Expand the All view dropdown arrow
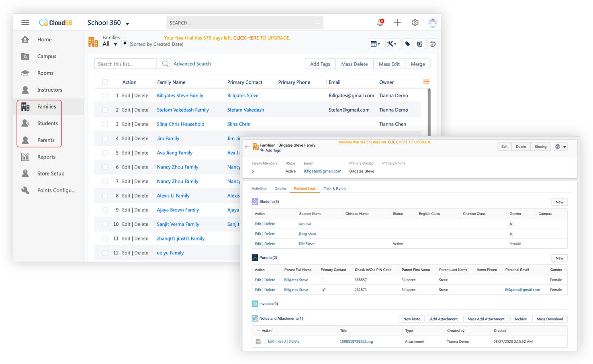The width and height of the screenshot is (593, 364). click(115, 44)
